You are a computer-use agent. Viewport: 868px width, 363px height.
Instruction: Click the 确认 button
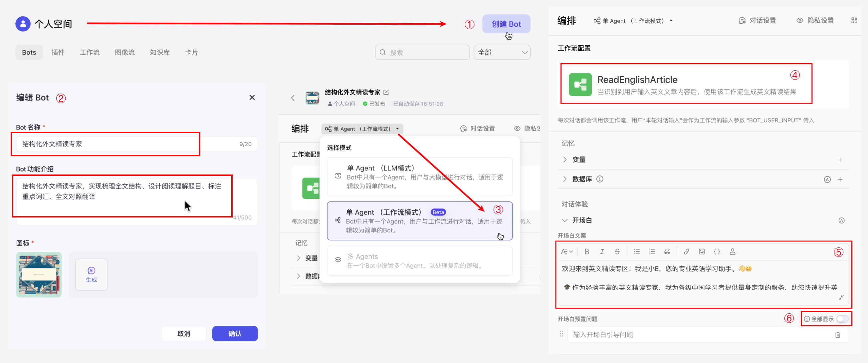click(235, 333)
